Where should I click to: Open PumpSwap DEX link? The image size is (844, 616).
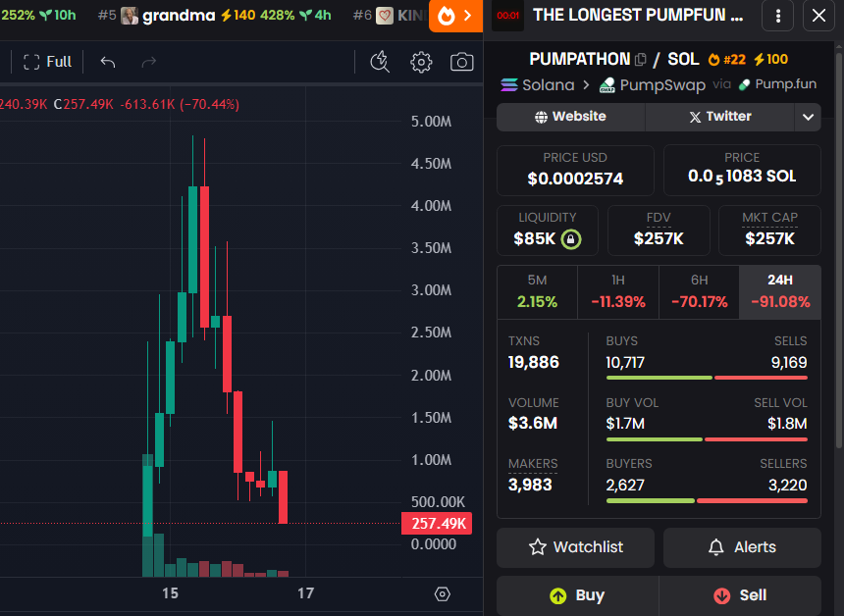[652, 85]
